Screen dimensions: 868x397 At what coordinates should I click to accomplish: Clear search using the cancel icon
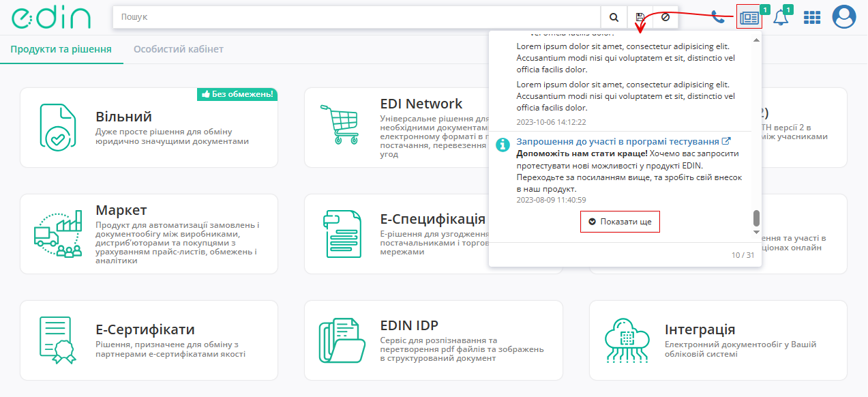point(665,18)
